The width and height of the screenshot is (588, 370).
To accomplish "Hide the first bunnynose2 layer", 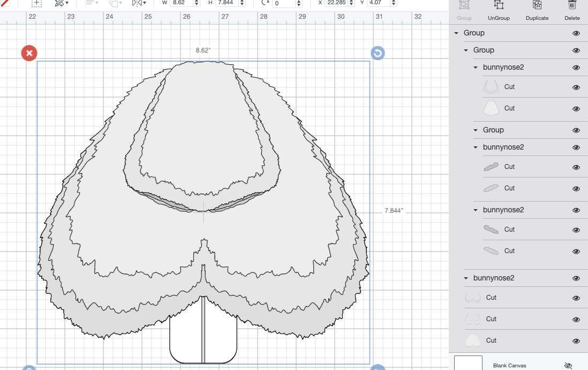I will pyautogui.click(x=576, y=68).
